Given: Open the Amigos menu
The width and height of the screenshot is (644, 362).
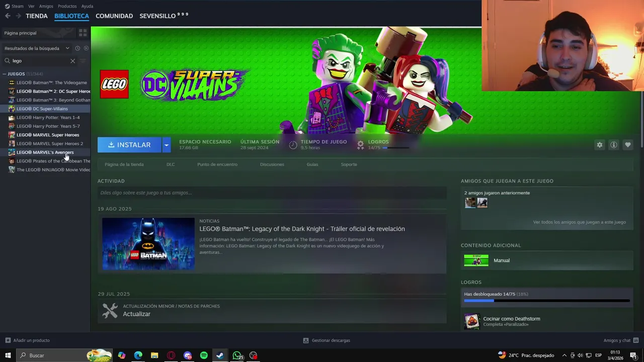Looking at the screenshot, I should click(x=46, y=6).
